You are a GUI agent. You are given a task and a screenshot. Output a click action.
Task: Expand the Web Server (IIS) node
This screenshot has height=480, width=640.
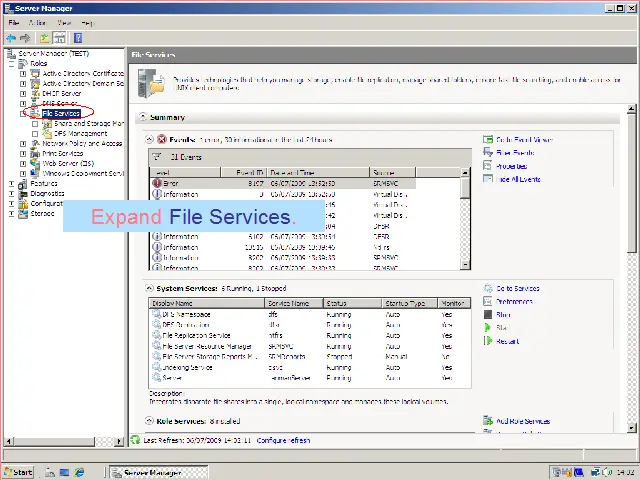23,164
